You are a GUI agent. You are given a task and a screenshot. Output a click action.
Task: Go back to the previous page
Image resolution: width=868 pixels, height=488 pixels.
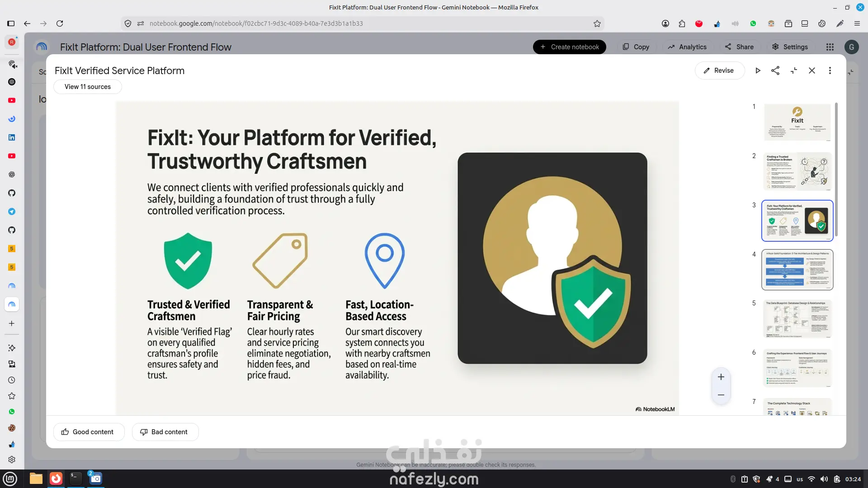coord(27,23)
